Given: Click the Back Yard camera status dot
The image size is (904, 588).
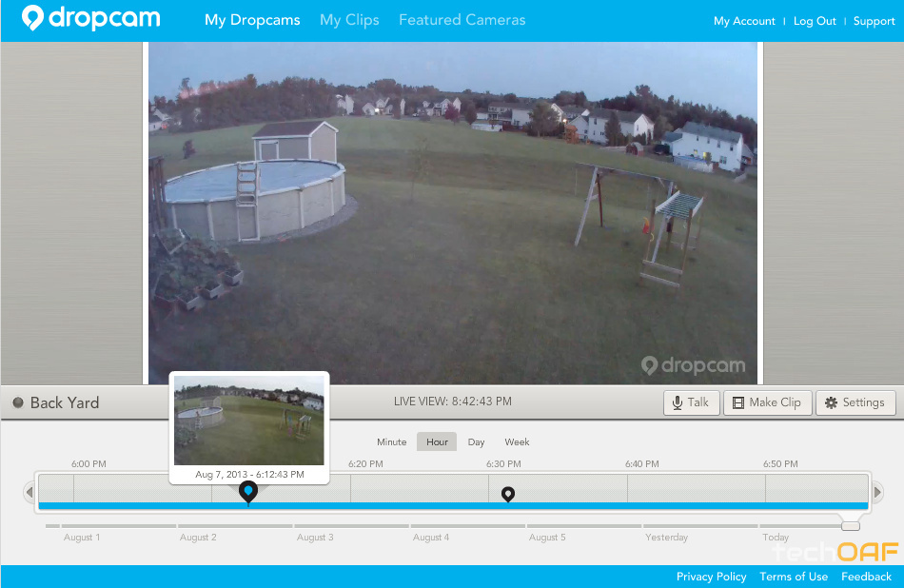Looking at the screenshot, I should point(17,402).
